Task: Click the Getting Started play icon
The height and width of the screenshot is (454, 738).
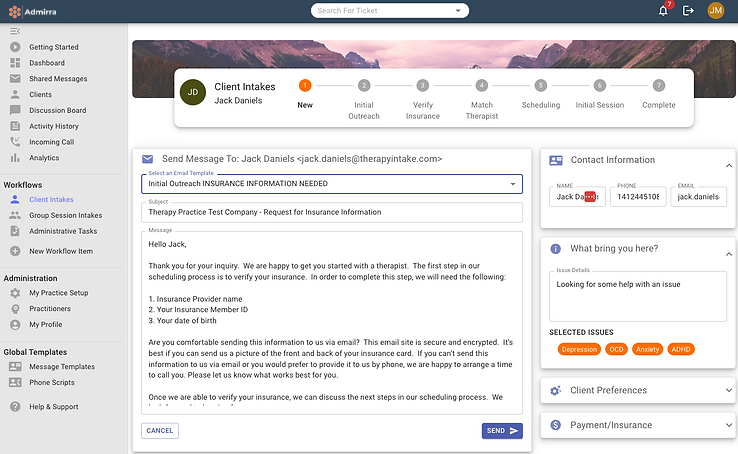Action: point(15,47)
